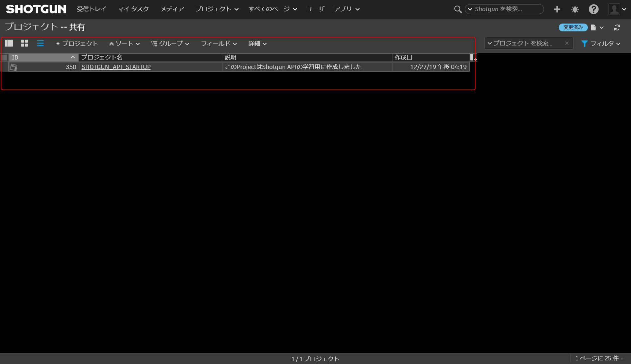Switch to the master-detail view icon

pos(9,43)
